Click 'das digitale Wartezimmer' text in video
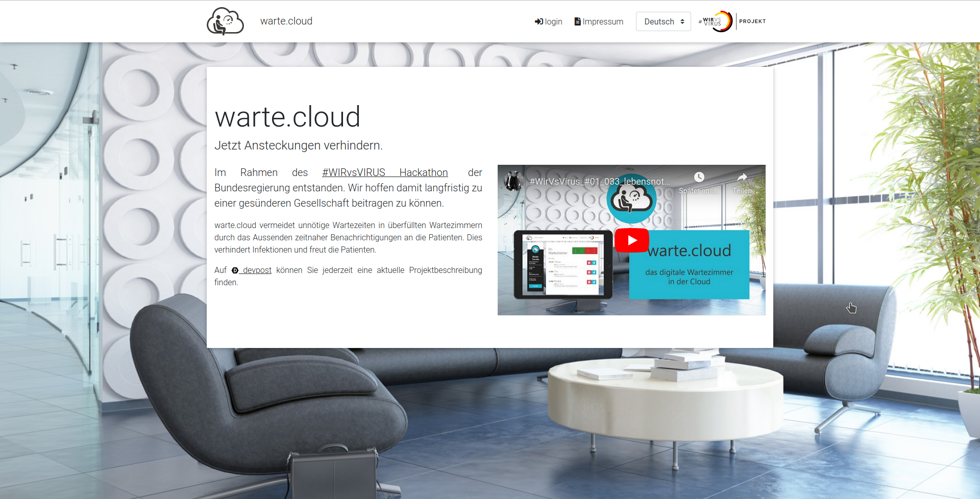980x499 pixels. pyautogui.click(x=689, y=272)
